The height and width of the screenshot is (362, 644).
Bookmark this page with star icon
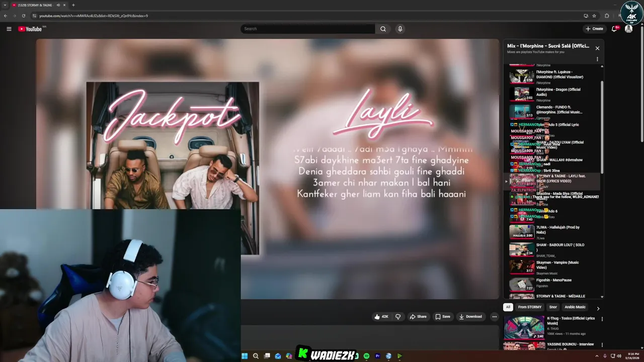594,16
